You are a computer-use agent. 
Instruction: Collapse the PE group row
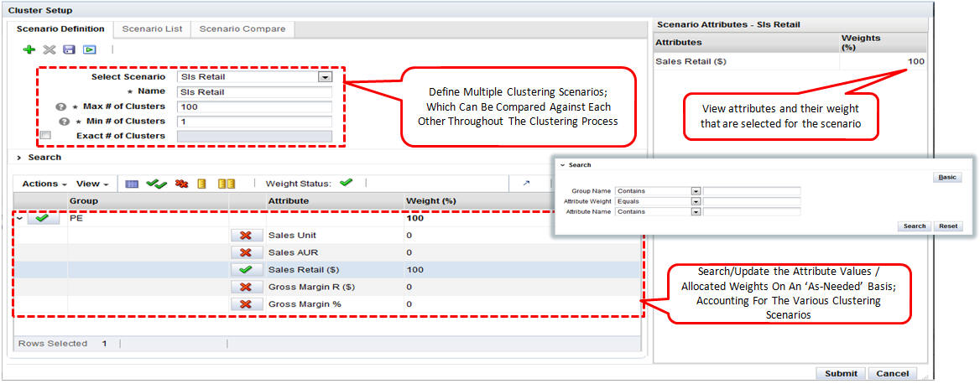tap(18, 219)
